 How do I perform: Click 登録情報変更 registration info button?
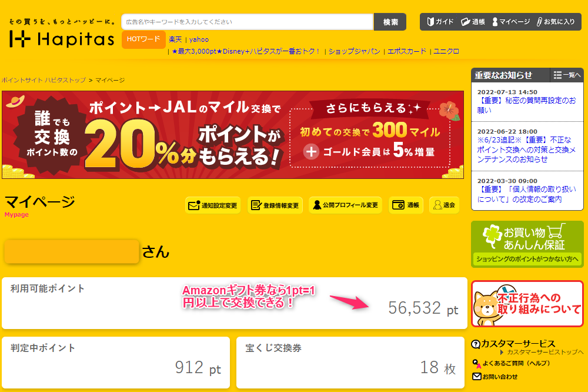[x=275, y=205]
